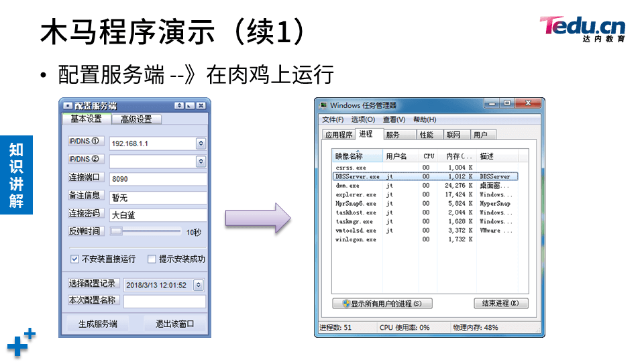The height and width of the screenshot is (362, 644).
Task: Click the 生成服务端 button
Action: point(98,324)
